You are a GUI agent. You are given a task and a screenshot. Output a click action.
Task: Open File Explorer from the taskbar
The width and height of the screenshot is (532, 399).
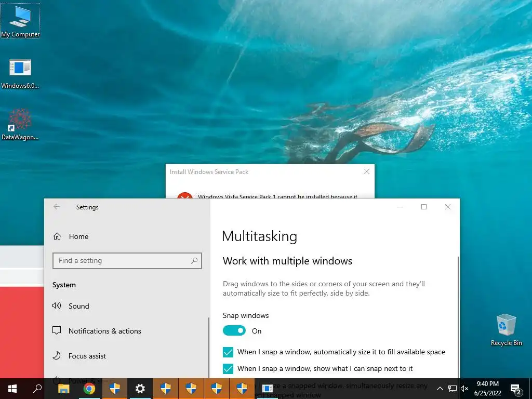[63, 389]
